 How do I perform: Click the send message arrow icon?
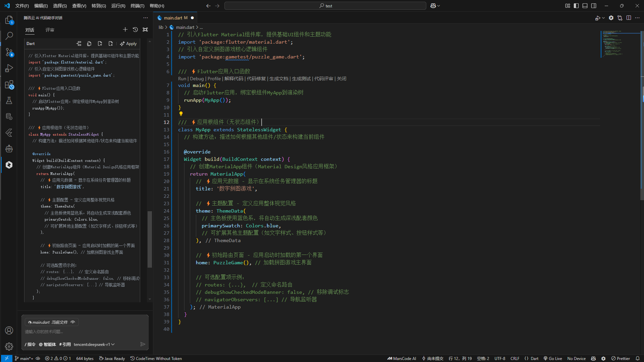pyautogui.click(x=143, y=344)
